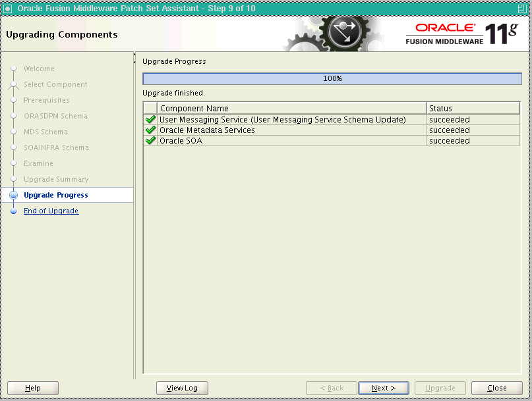This screenshot has width=532, height=401.
Task: Click the Component Name column header
Action: coord(292,109)
